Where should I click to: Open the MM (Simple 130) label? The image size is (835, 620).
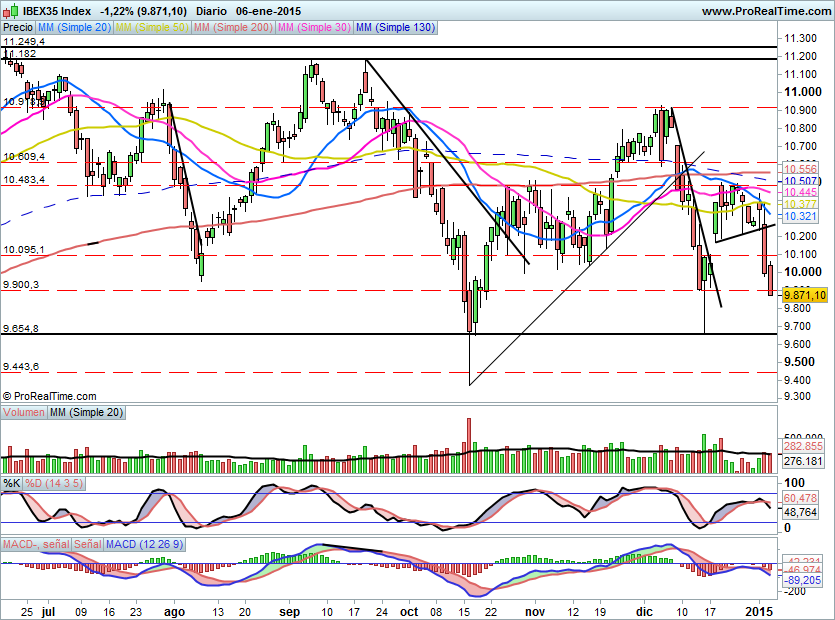coord(395,27)
